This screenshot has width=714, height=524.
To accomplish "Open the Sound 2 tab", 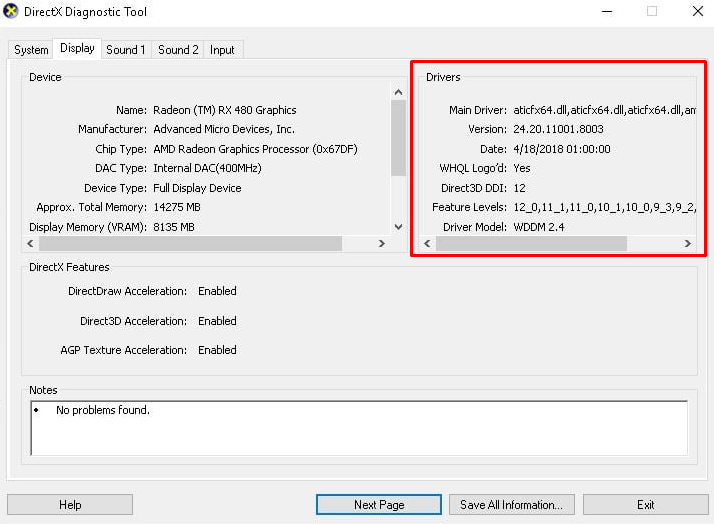I will click(x=178, y=50).
